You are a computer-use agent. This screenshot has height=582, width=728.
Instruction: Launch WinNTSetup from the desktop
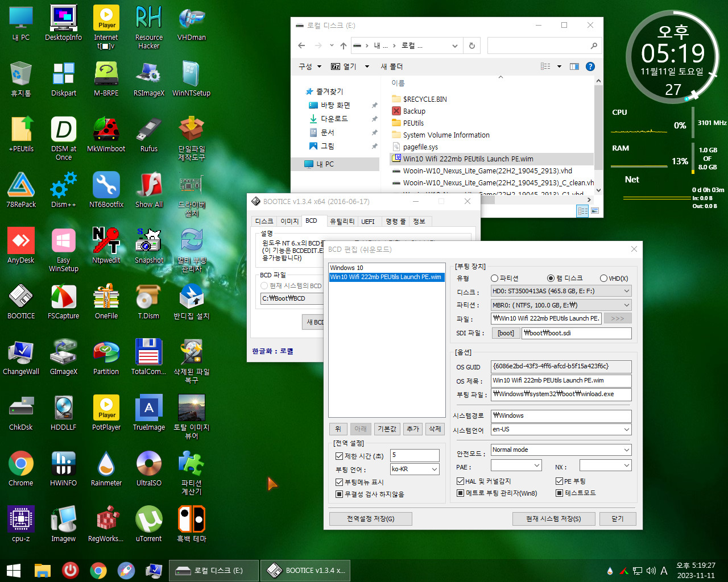click(x=192, y=80)
